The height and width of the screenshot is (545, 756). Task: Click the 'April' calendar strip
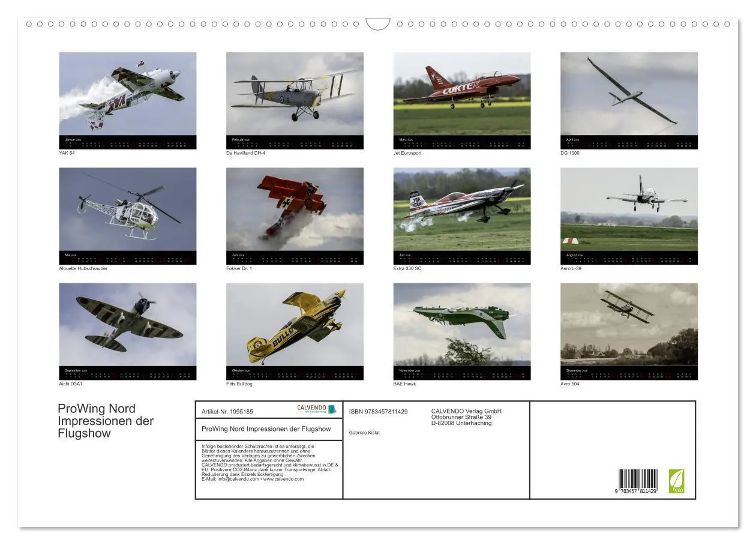(x=629, y=142)
